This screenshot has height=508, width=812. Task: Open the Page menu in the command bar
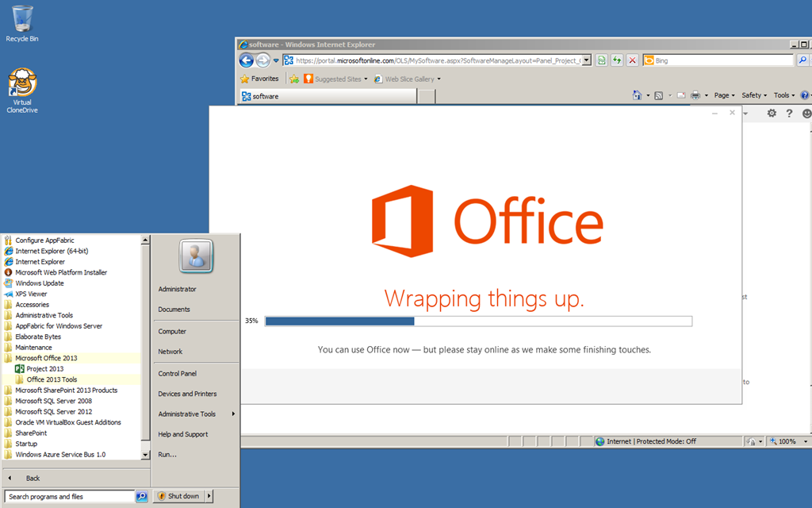tap(724, 95)
